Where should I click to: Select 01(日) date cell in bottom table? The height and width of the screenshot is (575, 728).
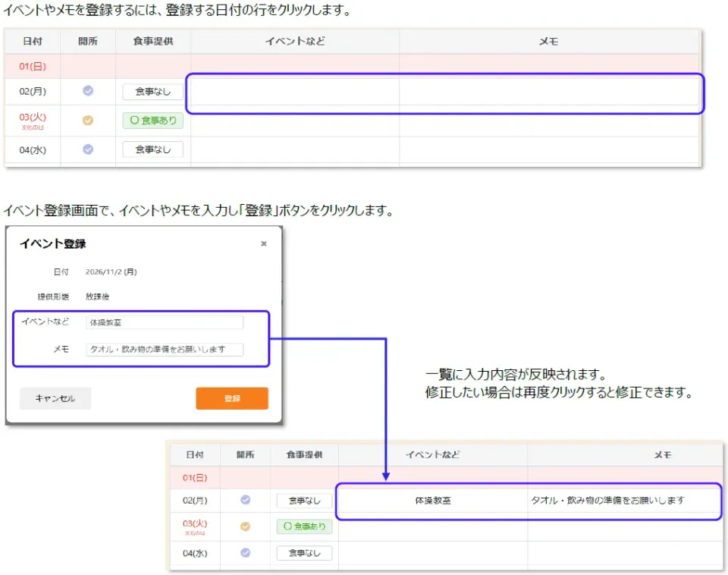click(195, 477)
